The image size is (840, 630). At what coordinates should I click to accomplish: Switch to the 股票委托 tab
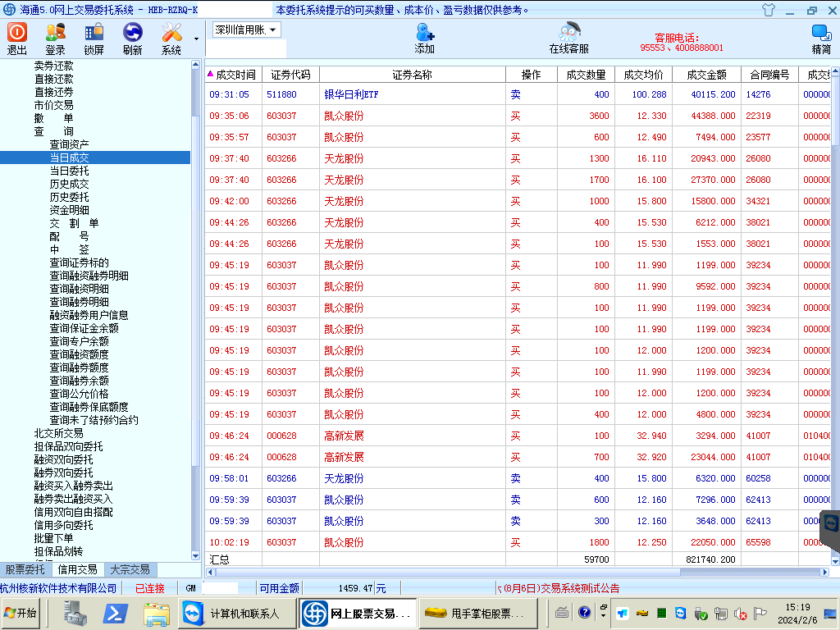tap(25, 569)
